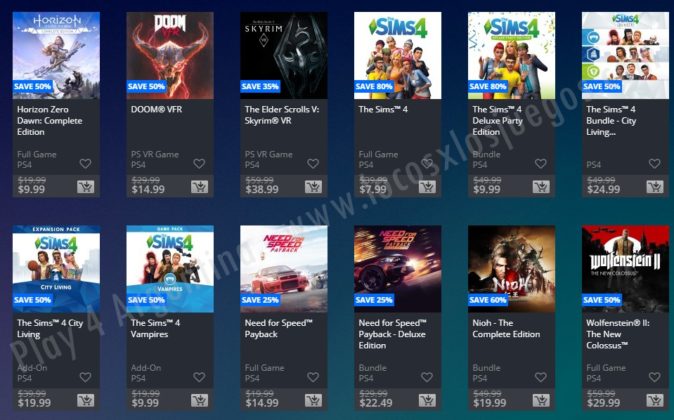The image size is (674, 420).
Task: Toggle wishlist heart for Horizon Zero Dawn
Action: click(86, 163)
